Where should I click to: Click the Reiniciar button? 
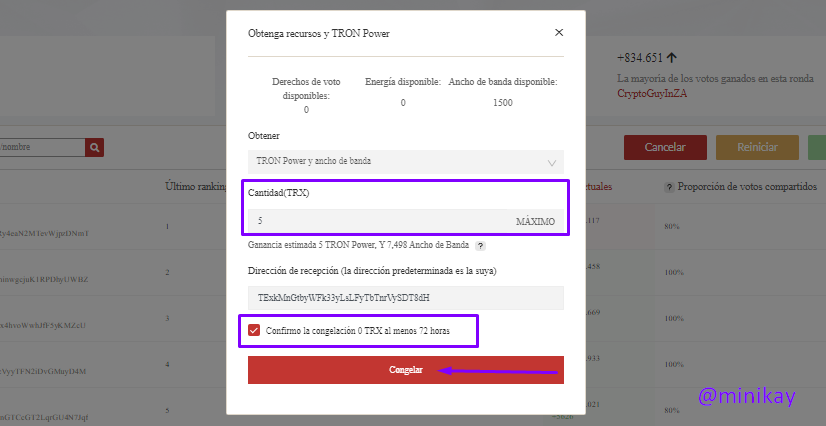pyautogui.click(x=757, y=147)
